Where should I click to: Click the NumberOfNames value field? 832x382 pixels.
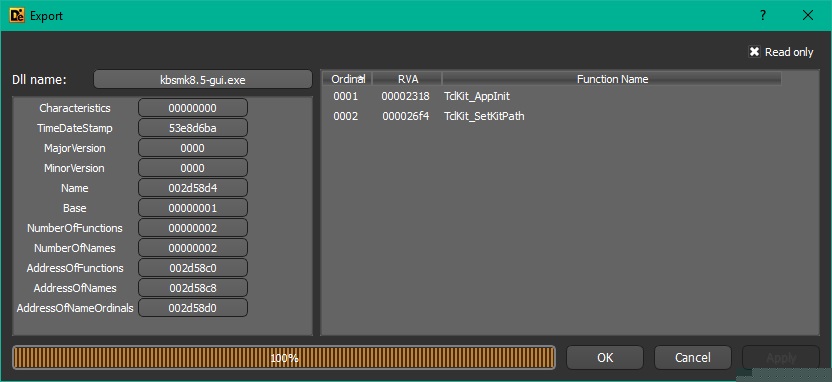(x=193, y=248)
